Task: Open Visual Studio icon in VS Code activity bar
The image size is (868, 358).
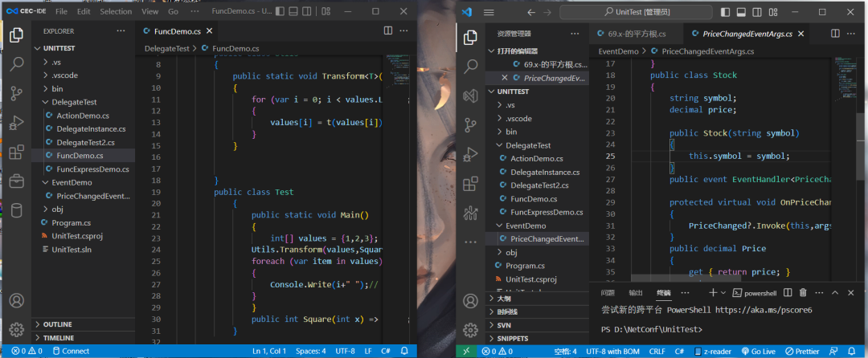Action: pos(470,96)
